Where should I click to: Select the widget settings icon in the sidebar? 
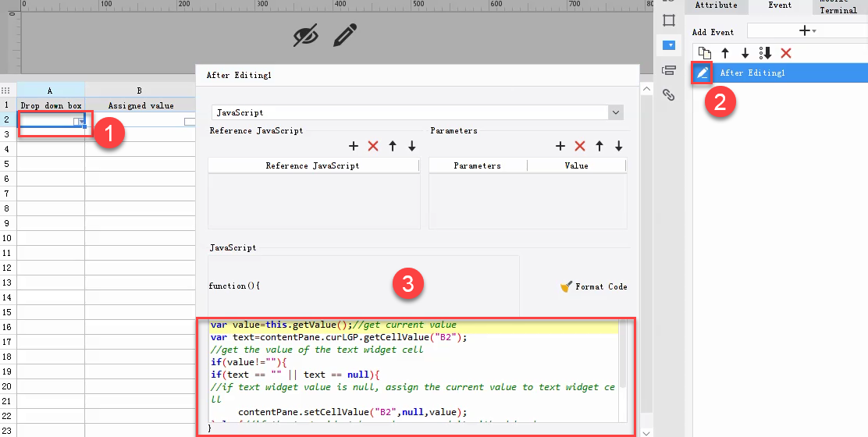pyautogui.click(x=669, y=45)
